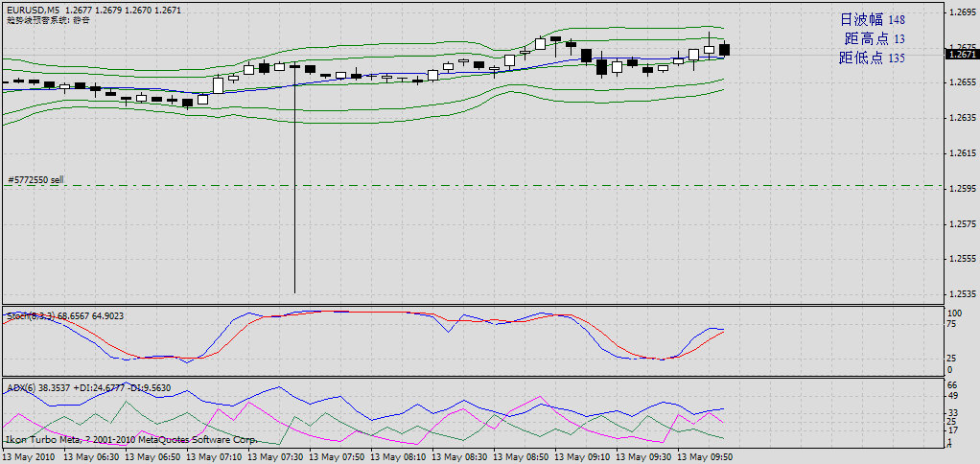Select the tall vertical line at 07:30
Viewport: 980px width, 464px height.
[x=294, y=178]
